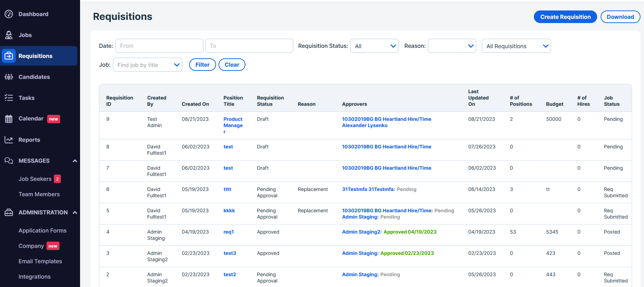Click the Budget column header

pyautogui.click(x=554, y=104)
